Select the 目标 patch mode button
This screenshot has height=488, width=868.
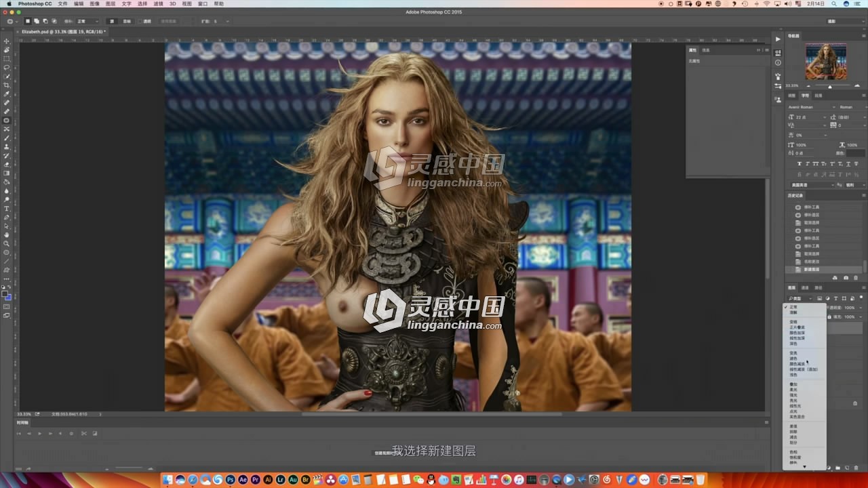[127, 22]
